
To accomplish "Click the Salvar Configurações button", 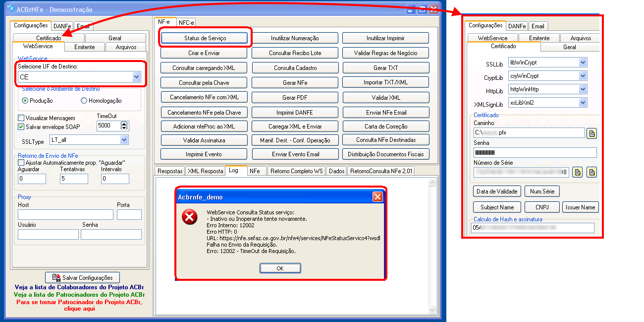I will click(x=82, y=278).
